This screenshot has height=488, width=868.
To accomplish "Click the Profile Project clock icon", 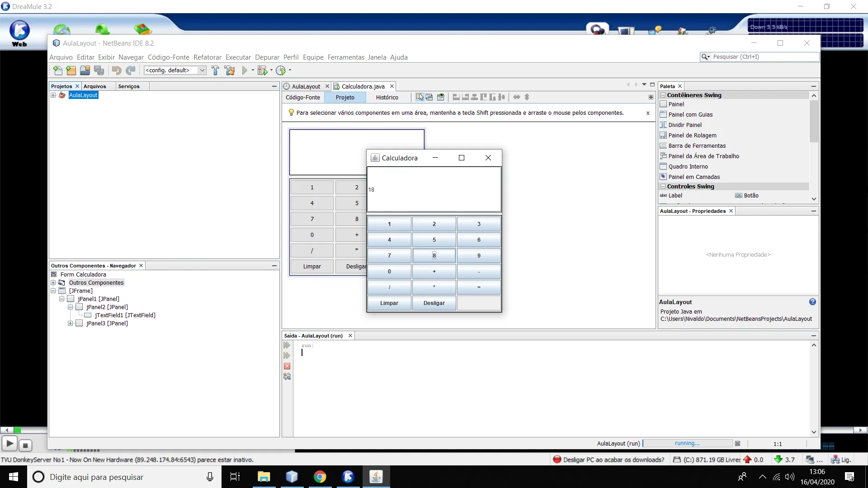I will click(x=281, y=70).
